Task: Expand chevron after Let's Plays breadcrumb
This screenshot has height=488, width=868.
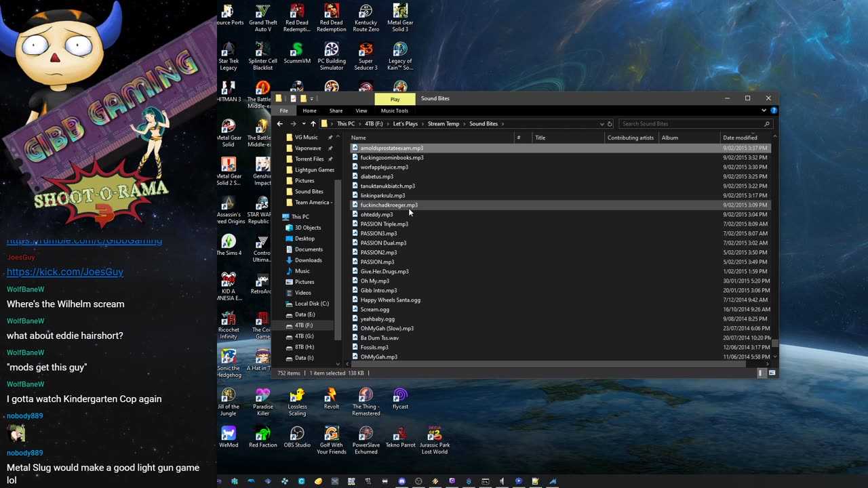Action: point(422,124)
